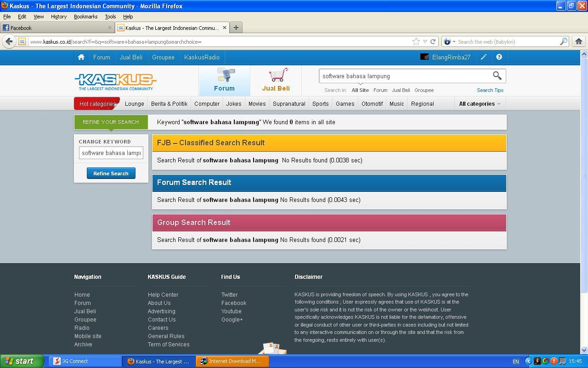The height and width of the screenshot is (368, 588).
Task: Open the Twitter footer link
Action: point(229,295)
